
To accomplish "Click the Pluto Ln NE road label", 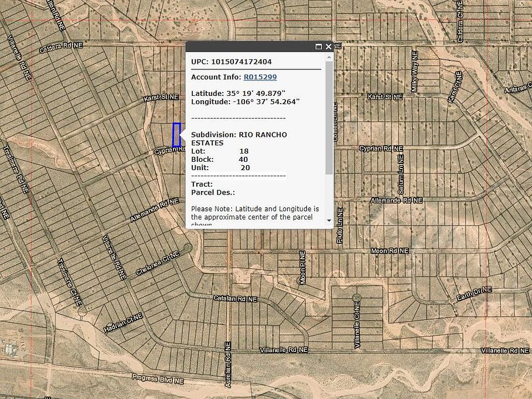I will [340, 226].
